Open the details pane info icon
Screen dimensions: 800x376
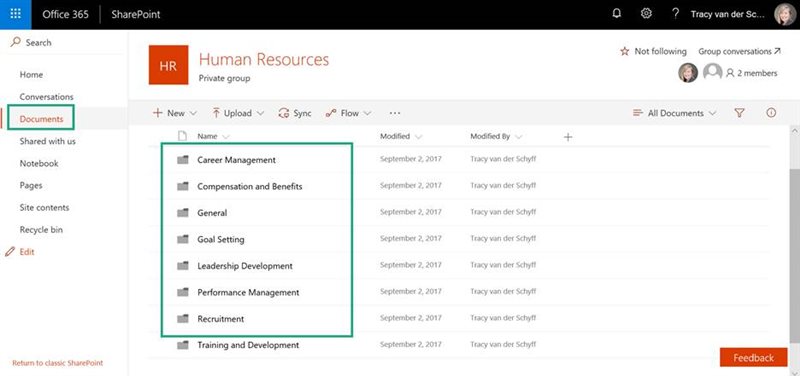coord(771,113)
